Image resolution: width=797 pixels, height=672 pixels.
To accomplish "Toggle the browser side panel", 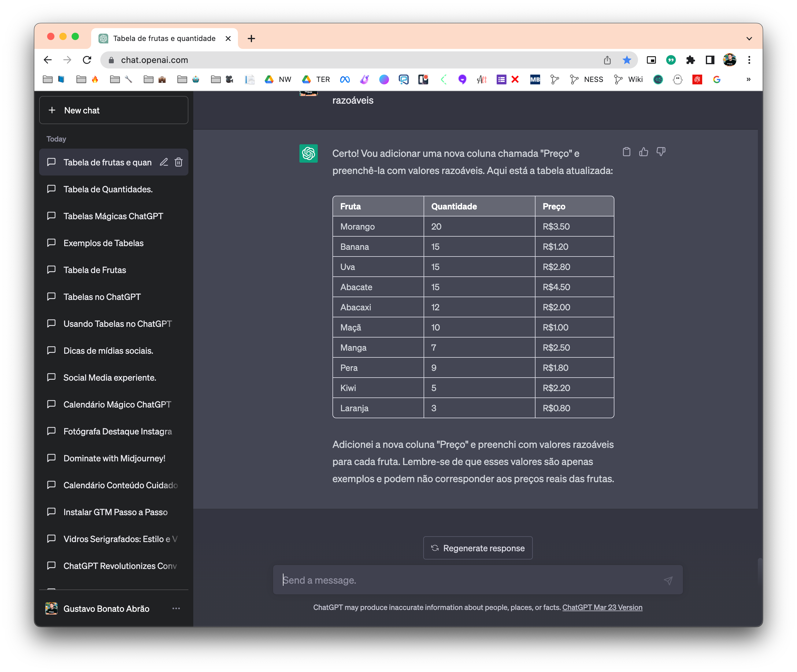I will point(710,60).
